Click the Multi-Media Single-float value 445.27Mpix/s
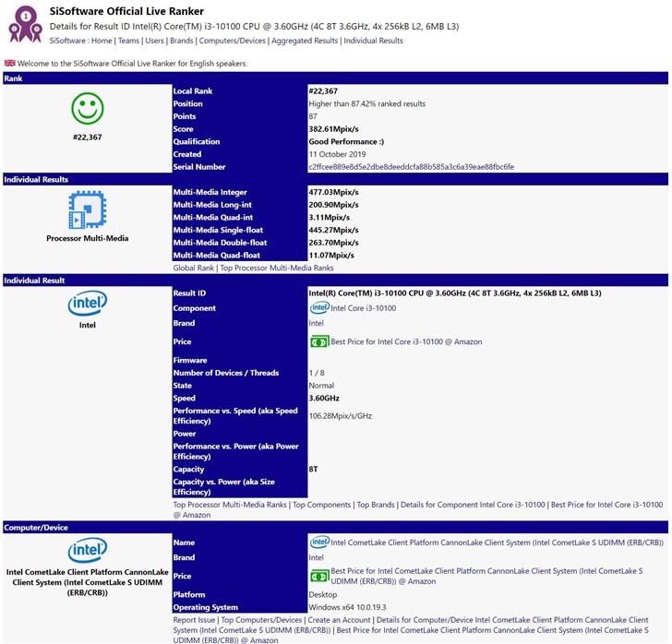Image resolution: width=672 pixels, height=644 pixels. [334, 230]
